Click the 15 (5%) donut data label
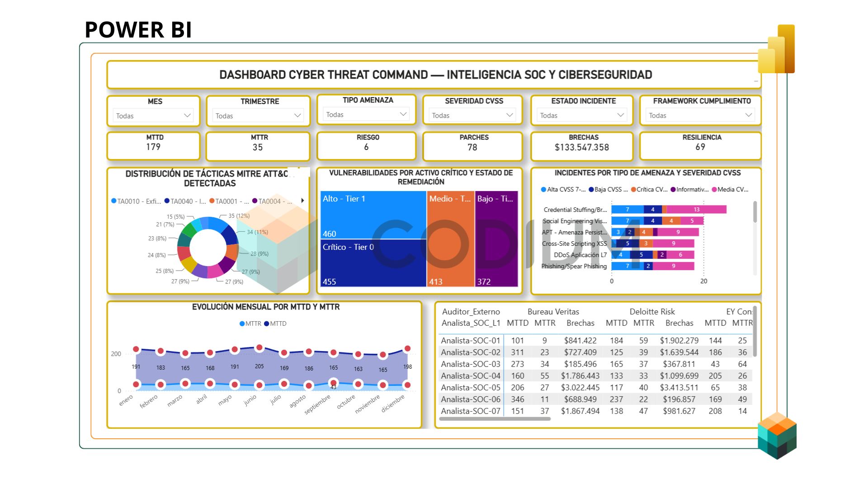Image resolution: width=868 pixels, height=488 pixels. [x=176, y=217]
